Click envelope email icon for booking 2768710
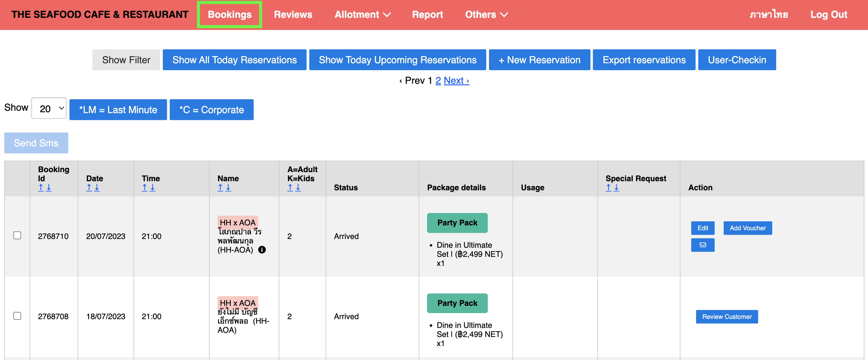The height and width of the screenshot is (360, 868). 702,245
